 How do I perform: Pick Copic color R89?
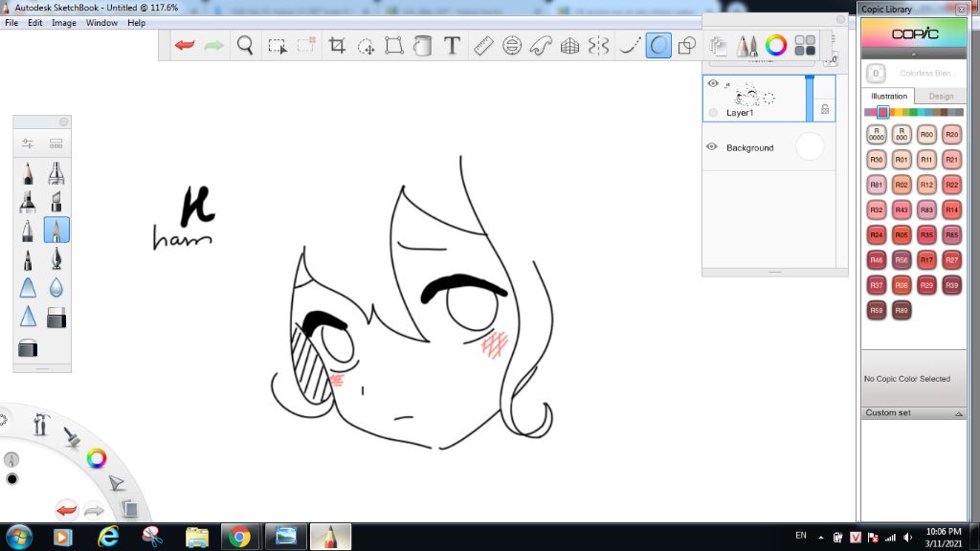(x=902, y=310)
